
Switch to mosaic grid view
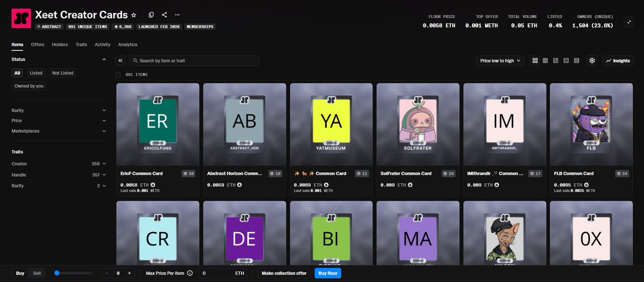point(556,61)
